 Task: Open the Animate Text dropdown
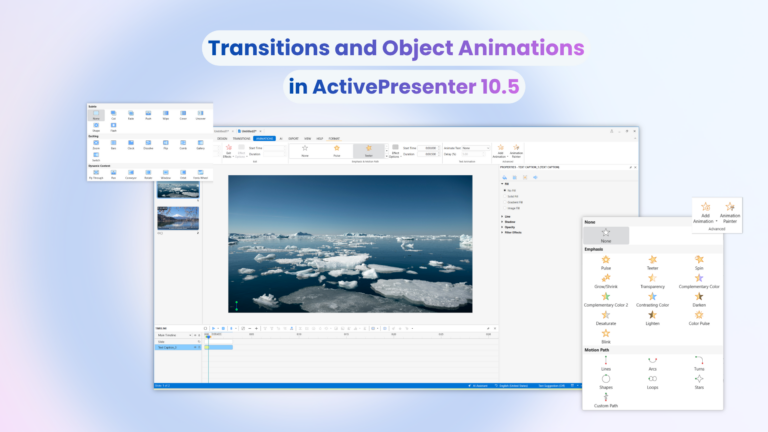(x=476, y=148)
